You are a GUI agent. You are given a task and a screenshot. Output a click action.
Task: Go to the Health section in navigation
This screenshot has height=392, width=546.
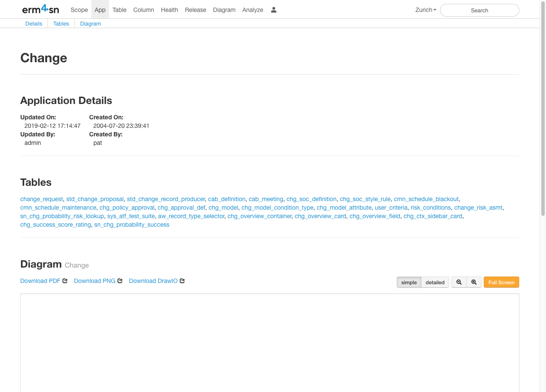[x=169, y=10]
